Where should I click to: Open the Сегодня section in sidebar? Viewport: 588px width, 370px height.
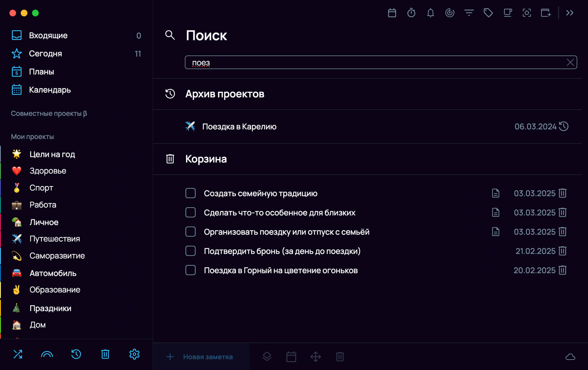pos(45,54)
